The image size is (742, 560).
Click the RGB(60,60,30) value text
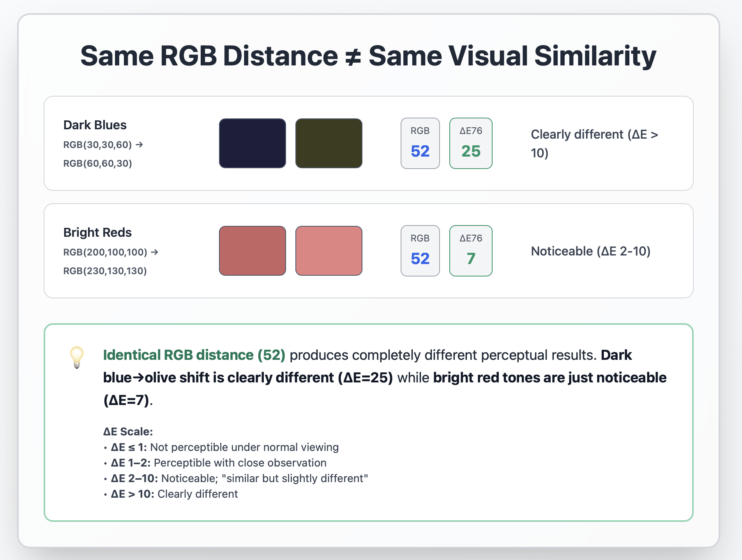pyautogui.click(x=98, y=164)
